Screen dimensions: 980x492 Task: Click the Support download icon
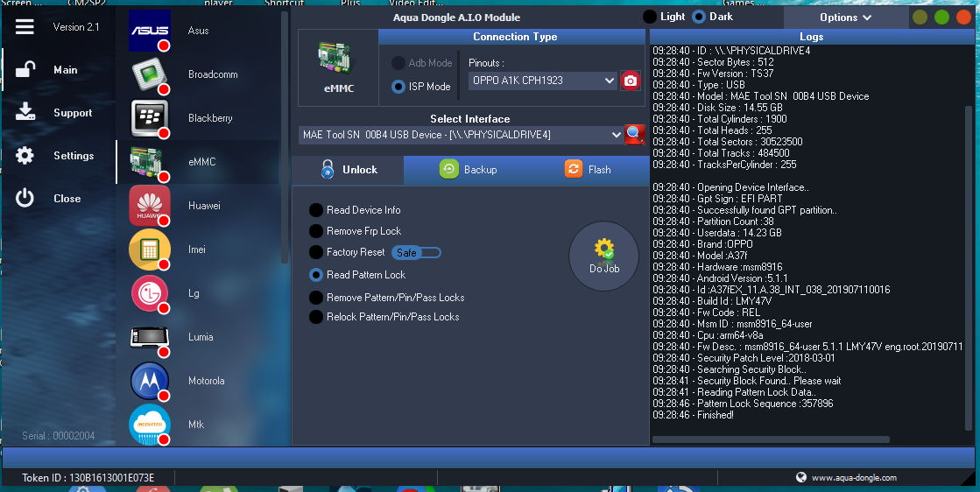25,112
